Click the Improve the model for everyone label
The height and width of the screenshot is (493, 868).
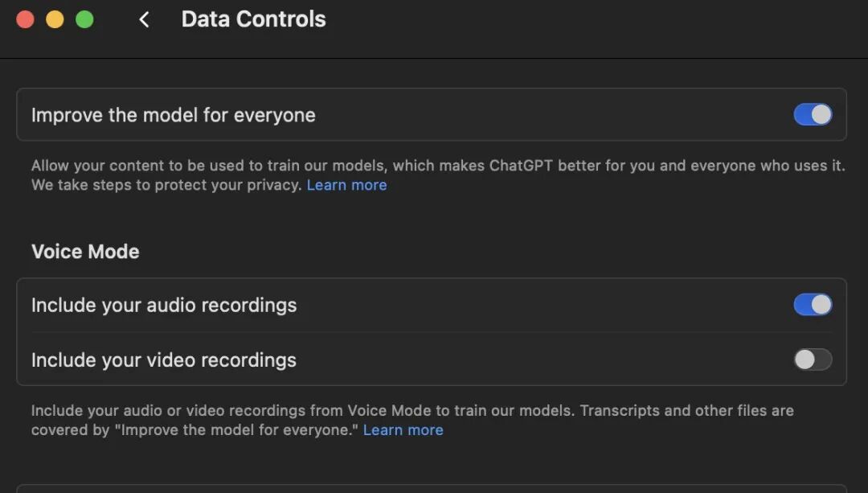click(174, 115)
